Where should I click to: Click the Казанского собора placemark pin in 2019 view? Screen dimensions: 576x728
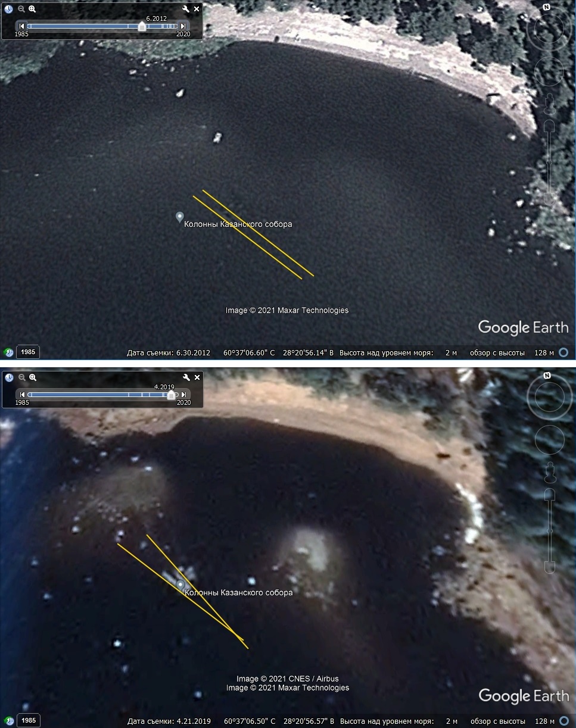coord(180,585)
